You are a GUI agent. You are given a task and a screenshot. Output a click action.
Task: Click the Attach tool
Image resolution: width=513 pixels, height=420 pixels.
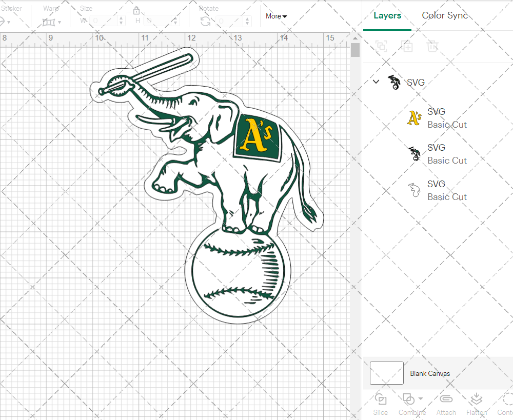pyautogui.click(x=446, y=405)
